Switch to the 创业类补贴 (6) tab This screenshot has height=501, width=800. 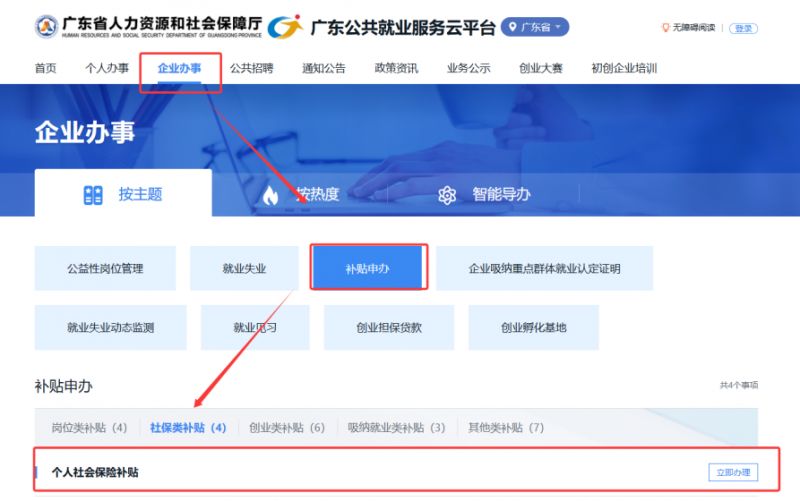pyautogui.click(x=287, y=427)
